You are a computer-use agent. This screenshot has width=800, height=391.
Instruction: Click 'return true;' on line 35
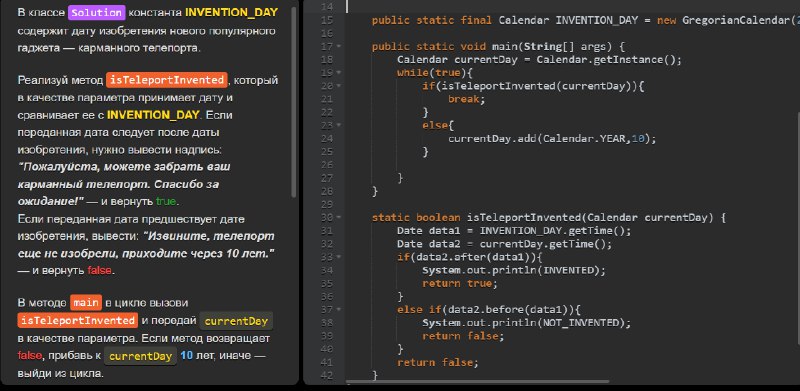coord(460,283)
